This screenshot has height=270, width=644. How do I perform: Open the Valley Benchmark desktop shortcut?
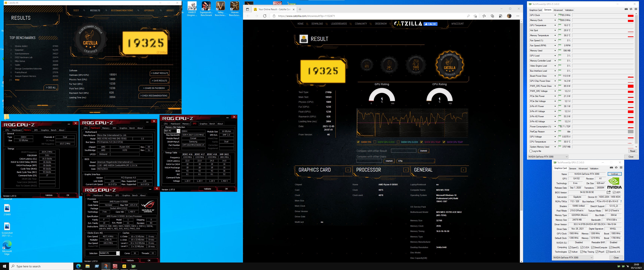[220, 9]
